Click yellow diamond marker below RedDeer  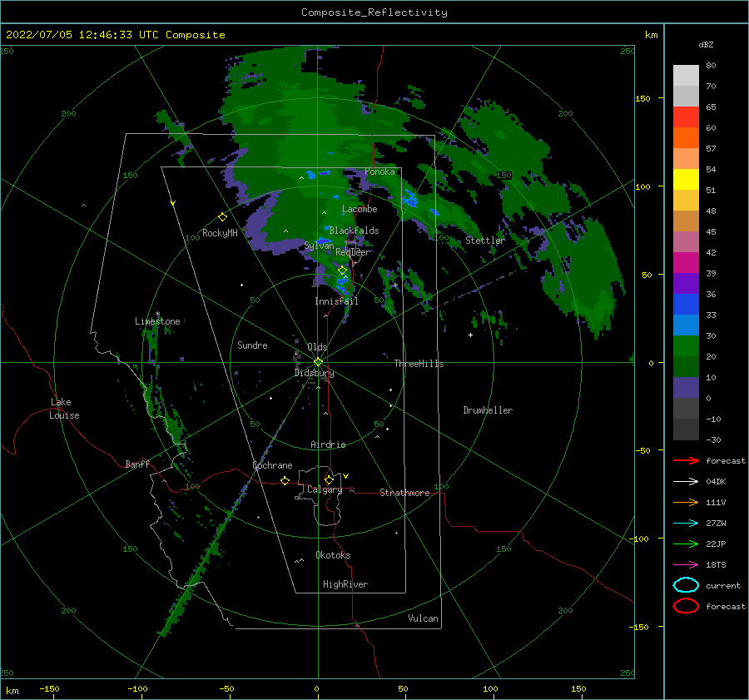click(342, 271)
